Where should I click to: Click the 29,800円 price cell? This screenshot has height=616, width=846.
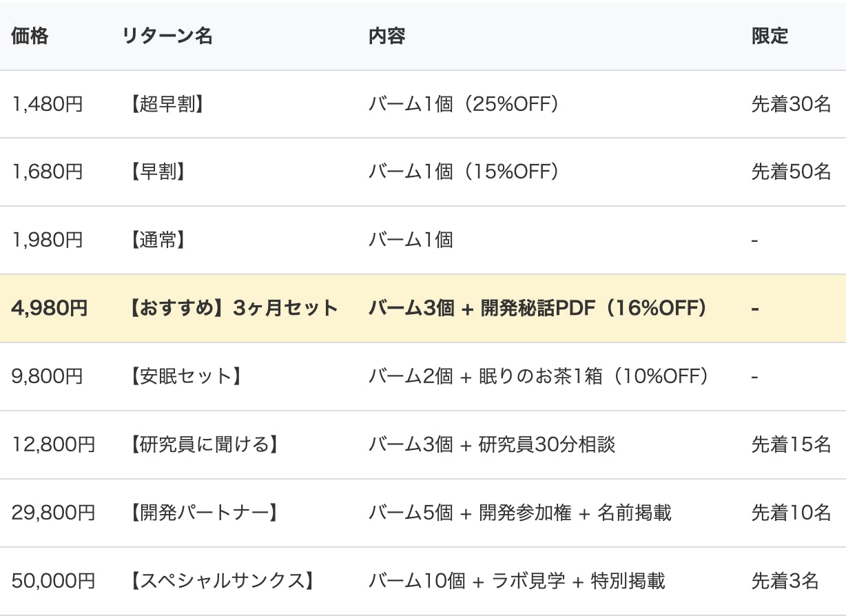pos(54,513)
